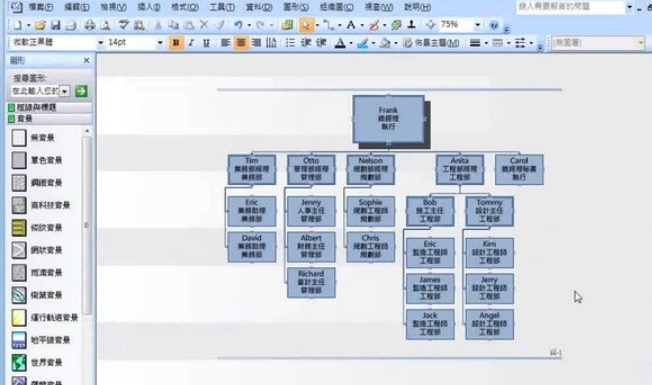Open the 框線與標題 stencil title bar
The width and height of the screenshot is (652, 385).
[49, 107]
